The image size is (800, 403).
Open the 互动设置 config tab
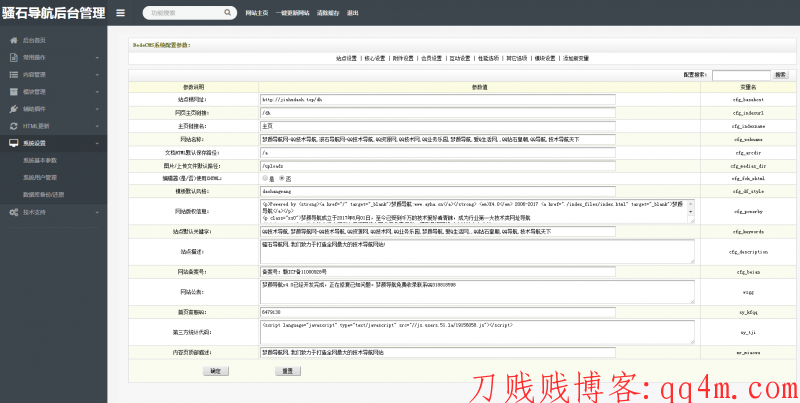coord(460,59)
